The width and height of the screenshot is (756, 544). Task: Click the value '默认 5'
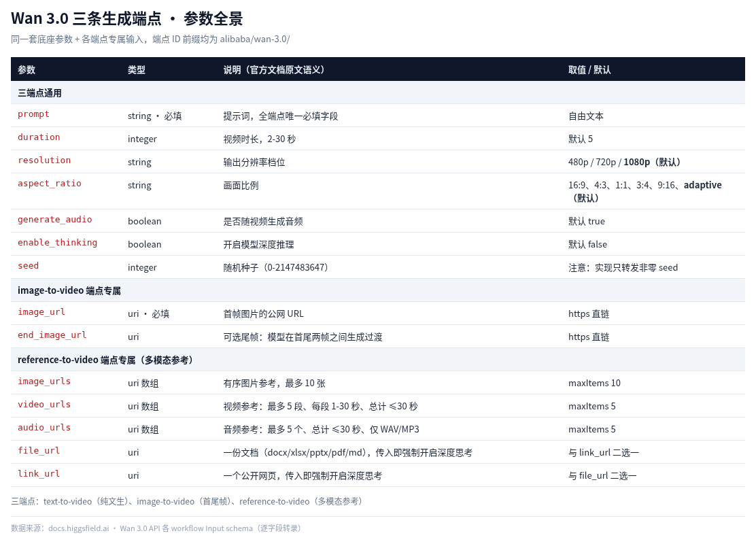[581, 139]
